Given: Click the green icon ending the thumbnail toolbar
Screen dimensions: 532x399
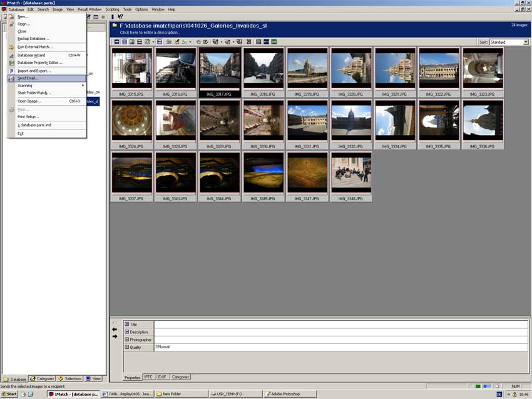Looking at the screenshot, I should [274, 42].
